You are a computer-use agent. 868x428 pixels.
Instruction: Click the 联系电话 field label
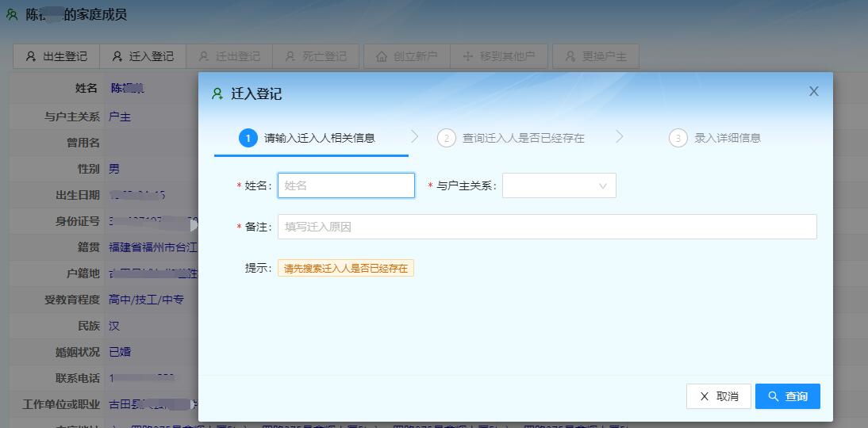tap(78, 378)
